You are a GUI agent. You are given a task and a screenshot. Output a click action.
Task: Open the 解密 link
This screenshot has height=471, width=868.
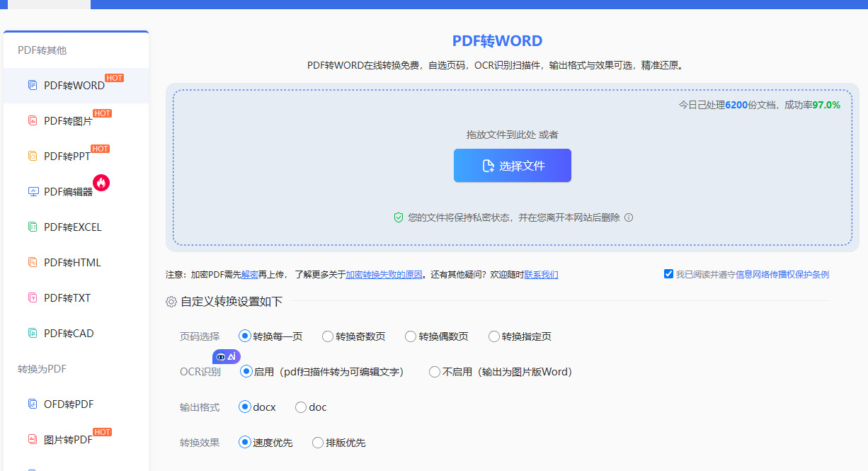pos(250,275)
